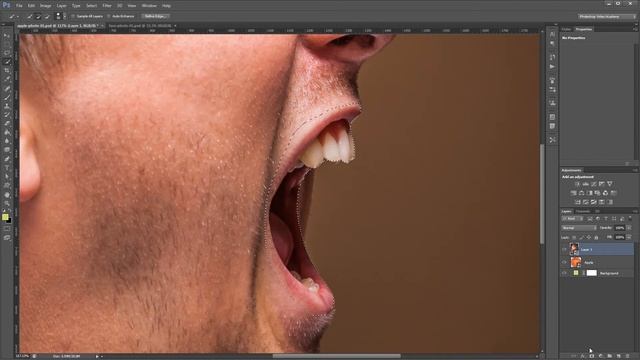Select the Eyedropper tool

tap(7, 79)
